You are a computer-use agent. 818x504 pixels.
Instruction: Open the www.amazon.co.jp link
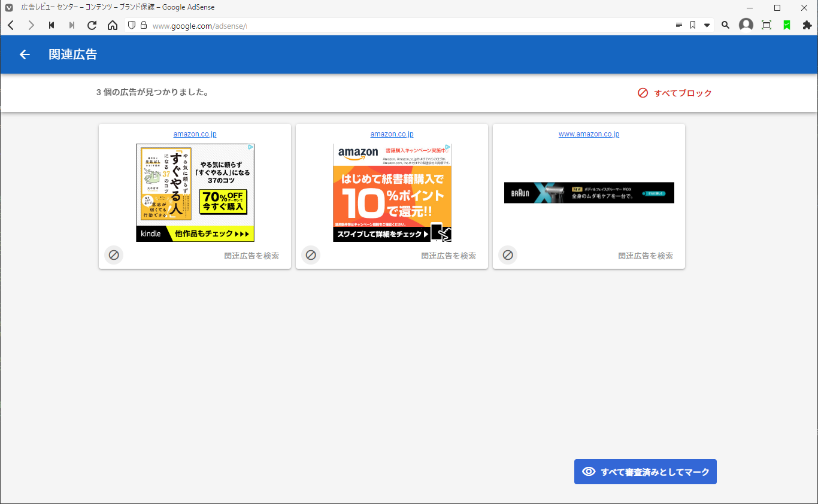pyautogui.click(x=589, y=134)
